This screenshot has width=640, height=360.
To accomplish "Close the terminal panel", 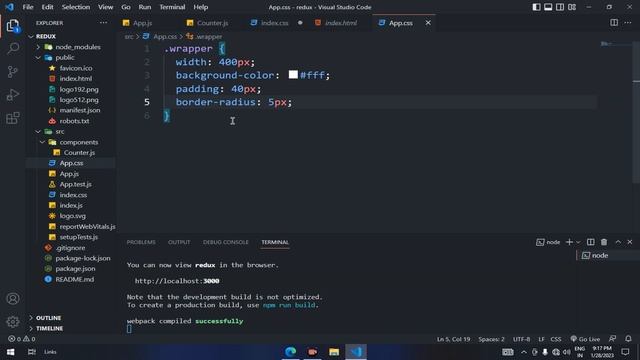I will [630, 242].
